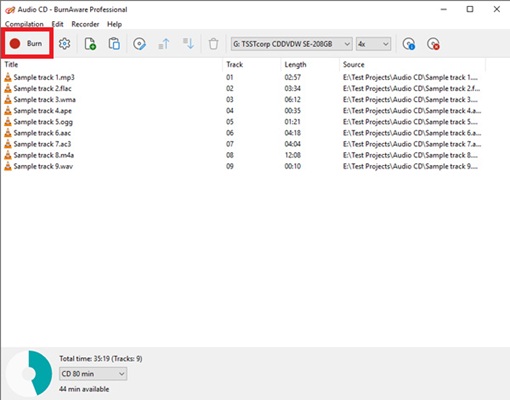Image resolution: width=510 pixels, height=400 pixels.
Task: Open the Recorder menu
Action: (85, 24)
